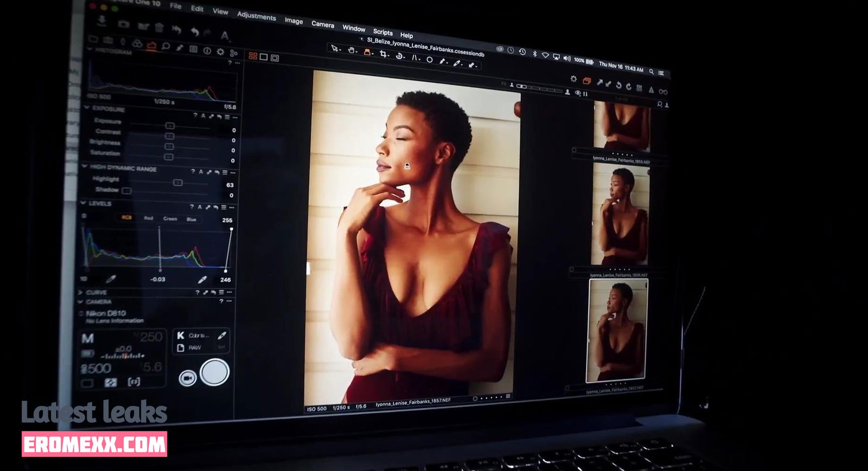The height and width of the screenshot is (471, 868).
Task: Select the Green channel tab in Levels
Action: click(x=170, y=218)
